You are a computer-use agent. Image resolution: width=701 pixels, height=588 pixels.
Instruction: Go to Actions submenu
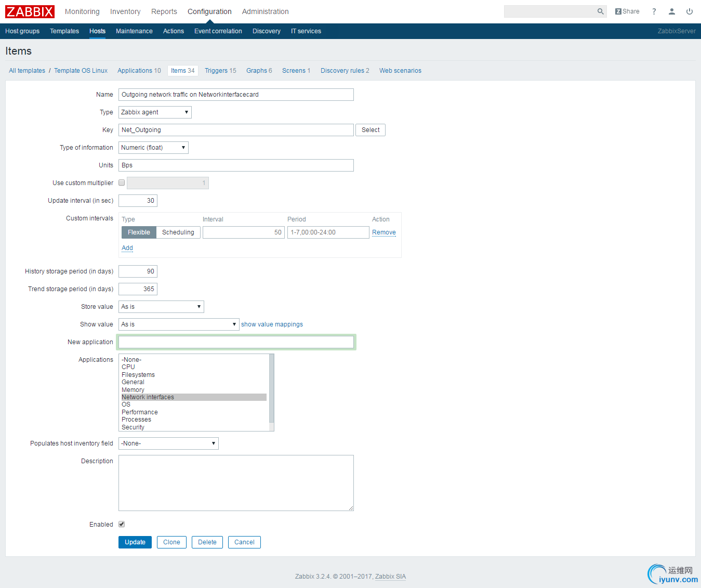pos(174,31)
